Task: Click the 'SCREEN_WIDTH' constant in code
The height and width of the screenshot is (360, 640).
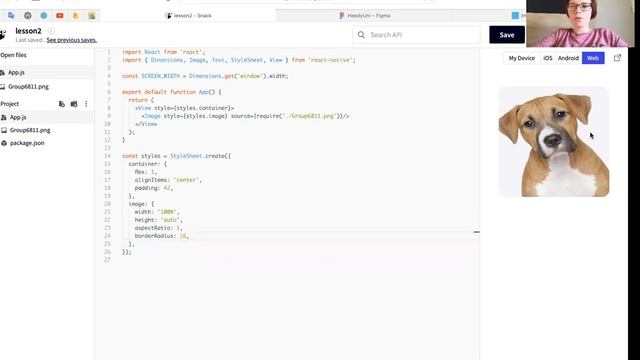Action: (160, 76)
